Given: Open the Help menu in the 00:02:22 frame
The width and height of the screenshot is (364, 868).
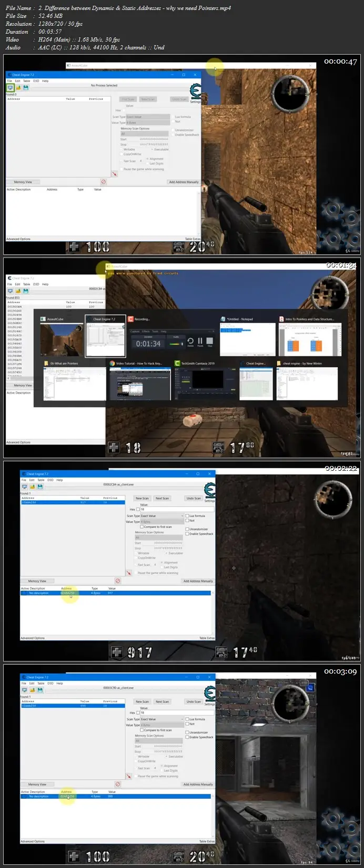Looking at the screenshot, I should [x=59, y=480].
